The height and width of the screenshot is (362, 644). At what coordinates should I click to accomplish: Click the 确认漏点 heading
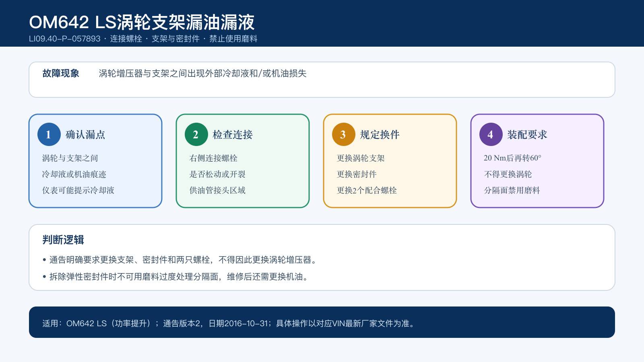(x=85, y=134)
